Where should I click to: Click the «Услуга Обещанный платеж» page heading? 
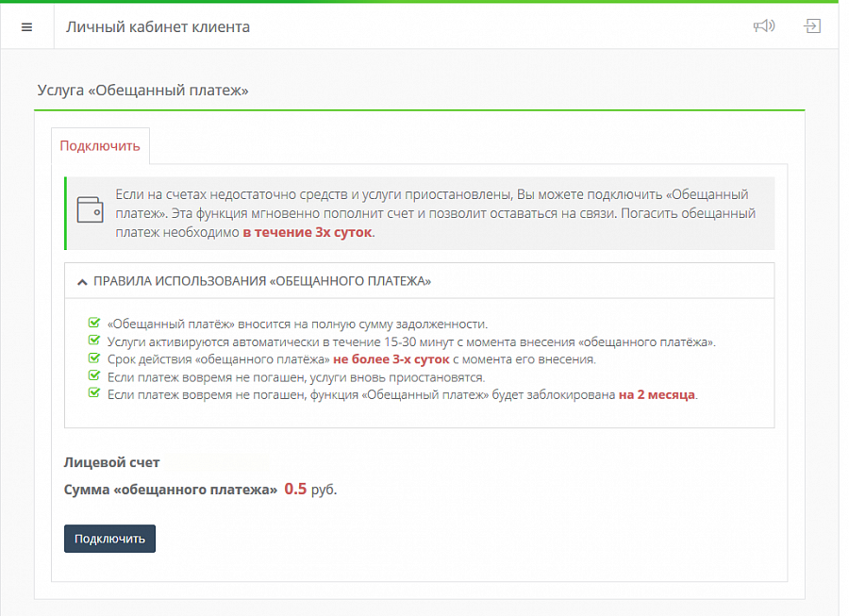[142, 91]
